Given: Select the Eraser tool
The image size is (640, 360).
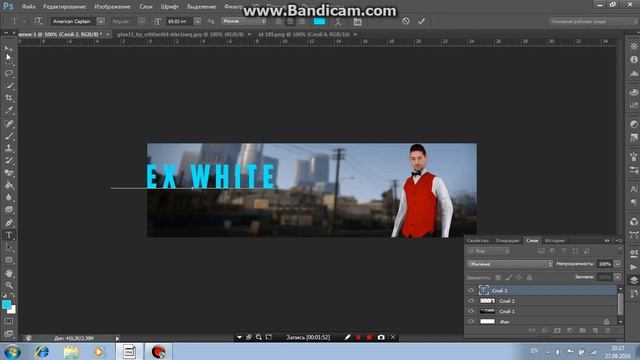Looking at the screenshot, I should click(x=9, y=173).
